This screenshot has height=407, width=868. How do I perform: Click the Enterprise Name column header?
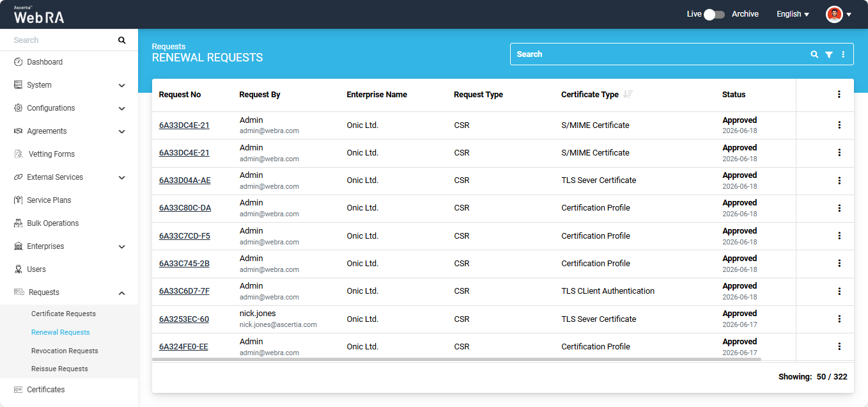click(376, 95)
